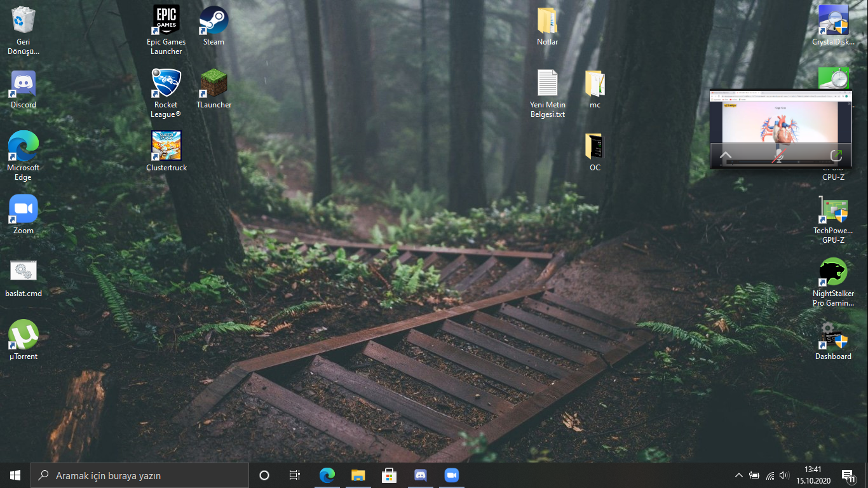Switch to Discord on the taskbar
This screenshot has height=488, width=868.
point(421,475)
